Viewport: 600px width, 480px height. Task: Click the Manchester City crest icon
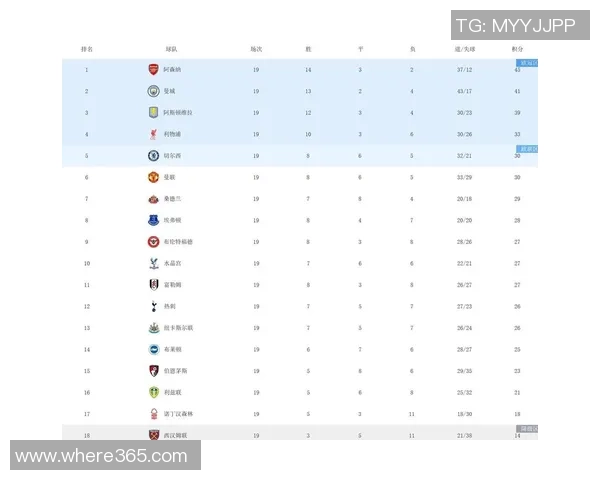(153, 91)
